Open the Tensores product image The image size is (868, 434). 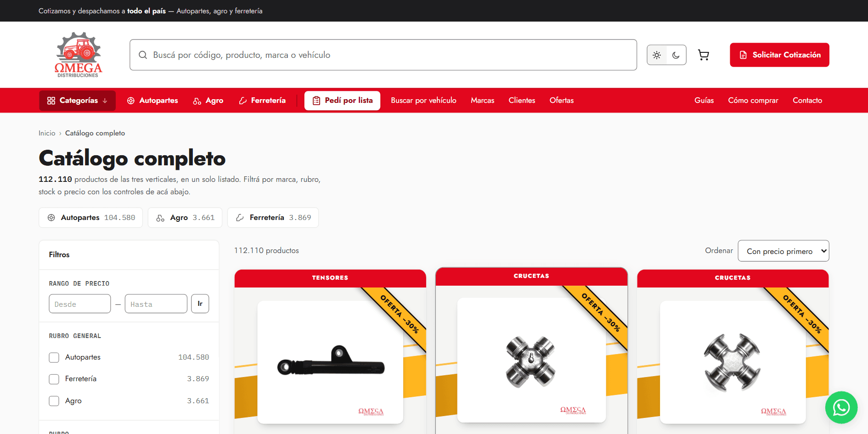coord(330,362)
